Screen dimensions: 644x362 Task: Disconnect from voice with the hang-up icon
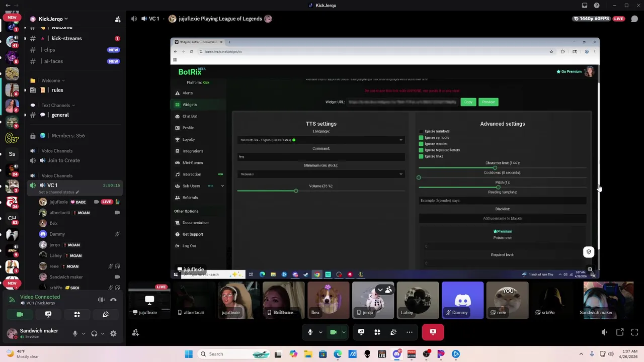(x=113, y=300)
